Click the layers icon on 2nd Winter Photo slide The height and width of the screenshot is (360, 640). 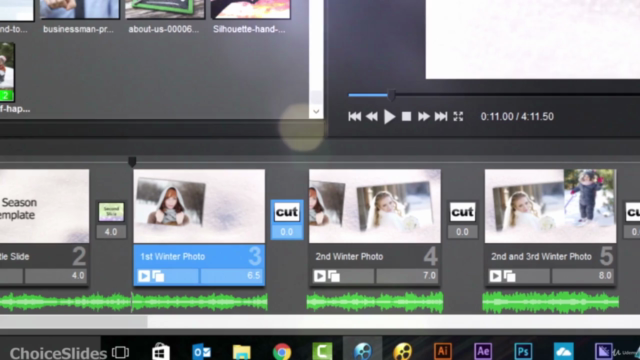coord(334,276)
